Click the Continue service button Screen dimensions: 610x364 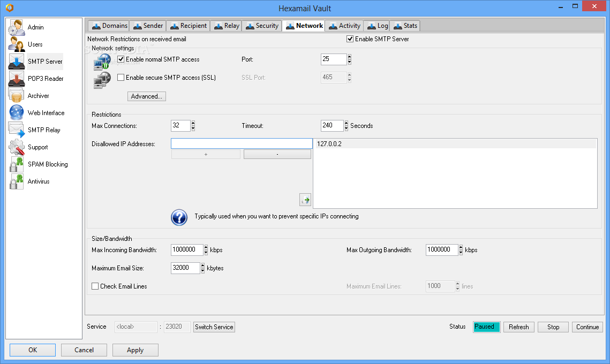(x=588, y=327)
